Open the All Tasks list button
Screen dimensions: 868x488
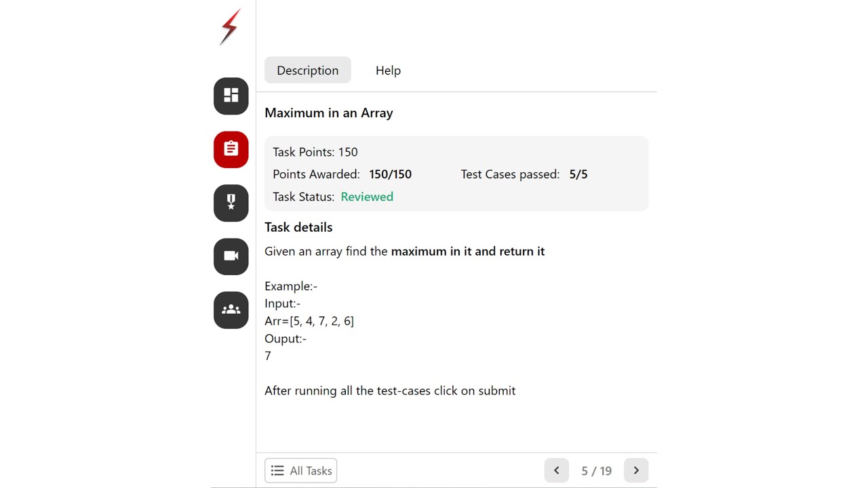(x=301, y=470)
